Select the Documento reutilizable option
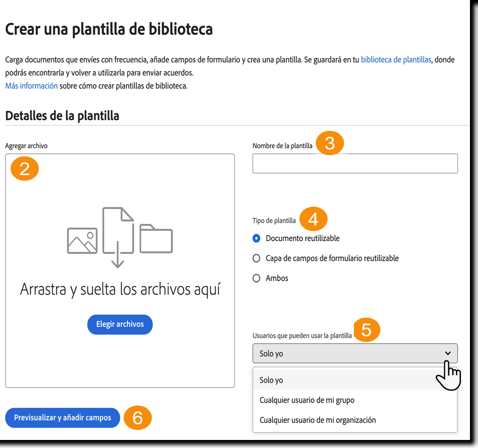Screen dimensions: 478x448 tap(256, 238)
